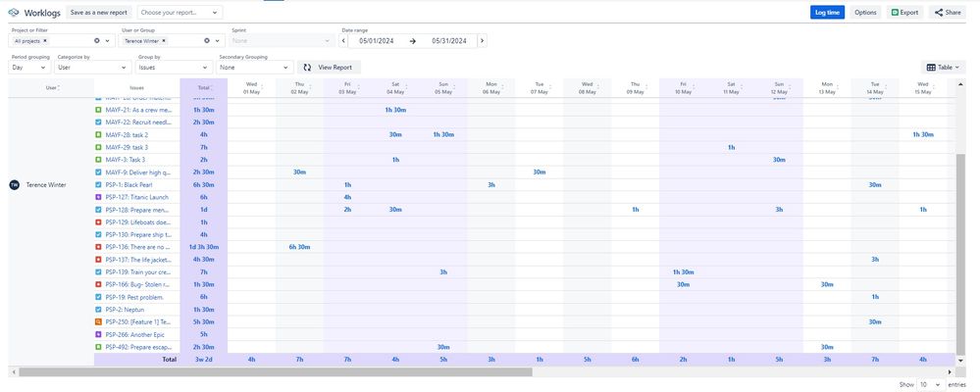Open the Secondary Grouping None dropdown

255,68
